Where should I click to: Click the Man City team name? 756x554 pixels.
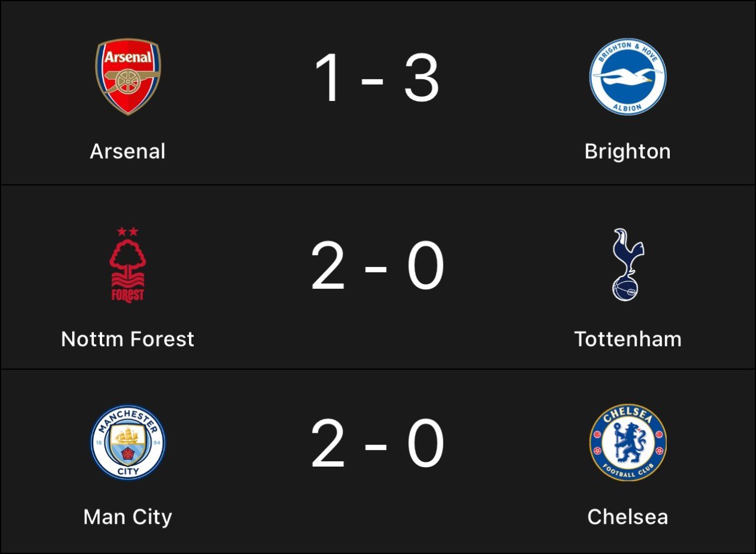pos(128,517)
